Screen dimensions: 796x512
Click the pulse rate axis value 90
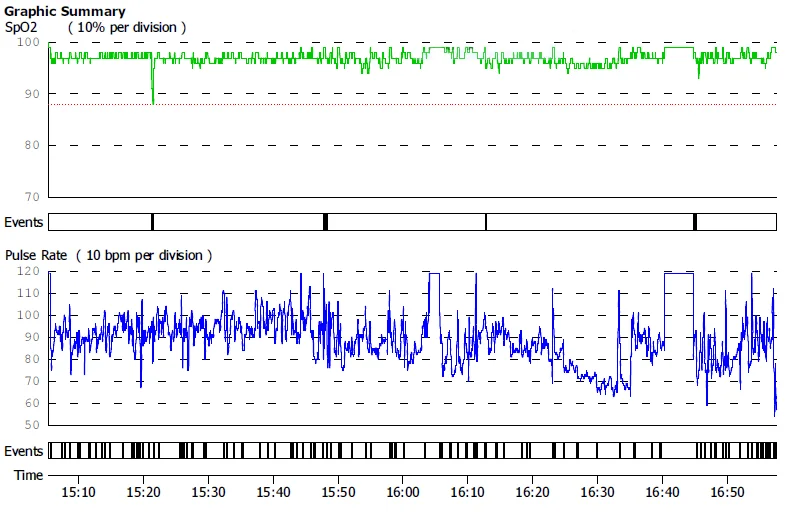click(x=31, y=337)
